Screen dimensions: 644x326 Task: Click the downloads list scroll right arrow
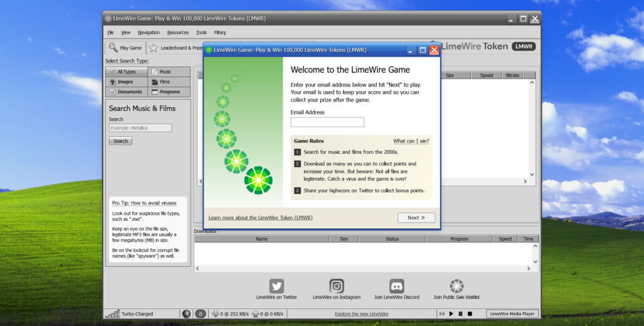[528, 268]
